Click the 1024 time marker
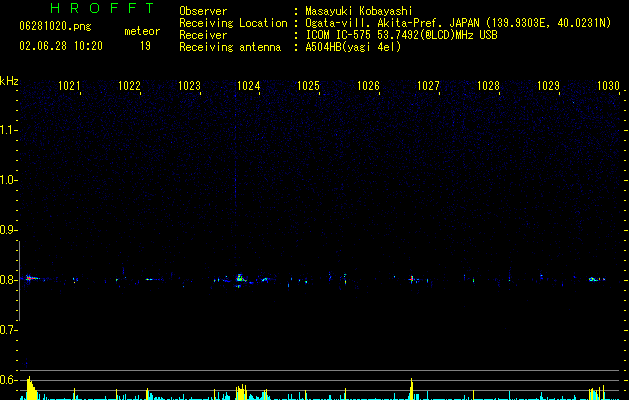This screenshot has height=400, width=629. pos(249,86)
